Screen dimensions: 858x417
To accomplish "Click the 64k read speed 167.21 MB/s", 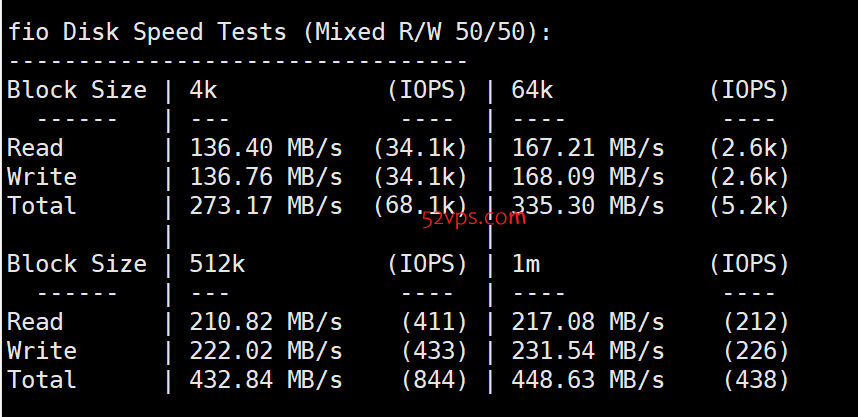I will (588, 148).
